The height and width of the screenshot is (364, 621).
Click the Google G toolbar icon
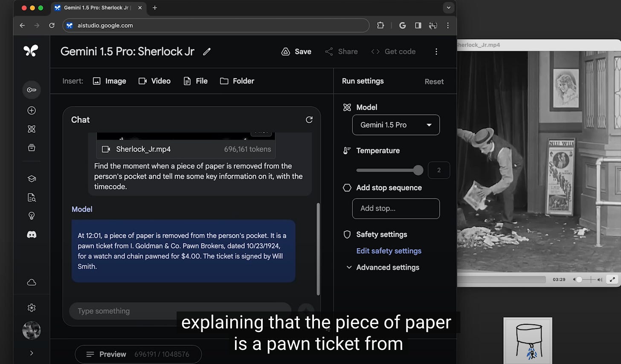point(402,26)
